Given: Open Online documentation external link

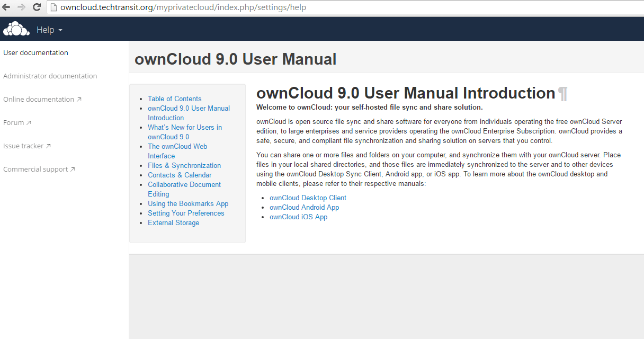Looking at the screenshot, I should tap(42, 99).
